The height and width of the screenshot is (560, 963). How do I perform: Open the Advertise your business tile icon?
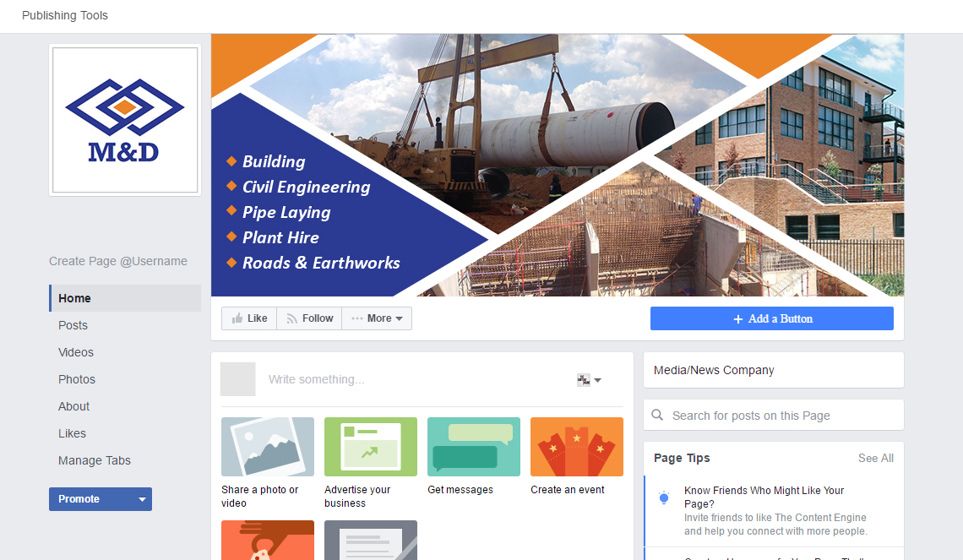[371, 447]
